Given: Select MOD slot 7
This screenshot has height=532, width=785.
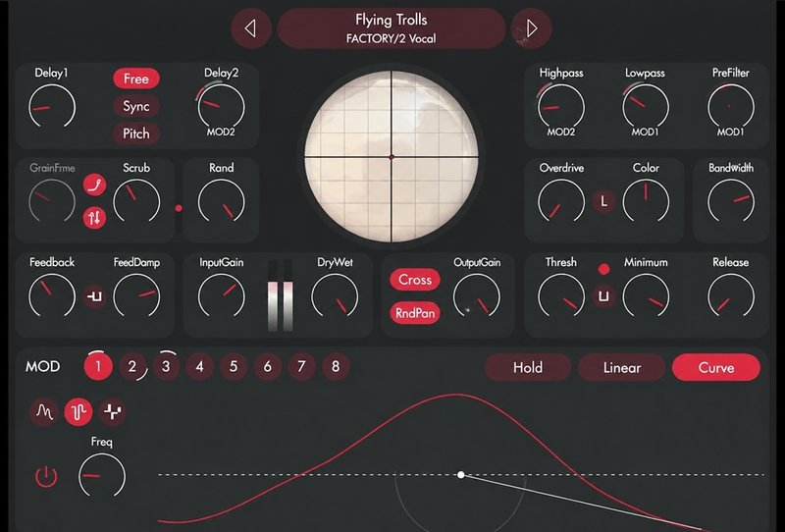Looking at the screenshot, I should [301, 367].
